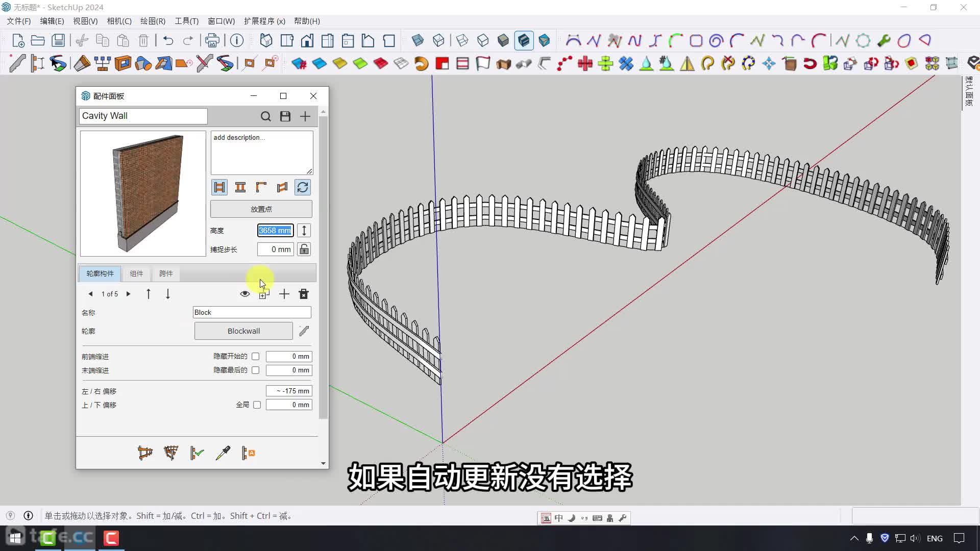Click the Cavity Wall name field
980x551 pixels.
tap(143, 116)
